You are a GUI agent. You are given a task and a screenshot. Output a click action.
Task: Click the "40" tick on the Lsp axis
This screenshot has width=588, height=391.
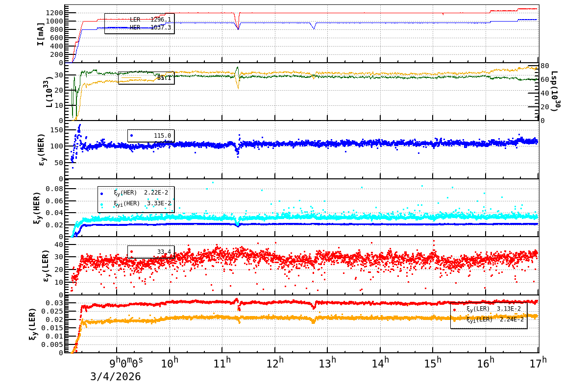(545, 93)
